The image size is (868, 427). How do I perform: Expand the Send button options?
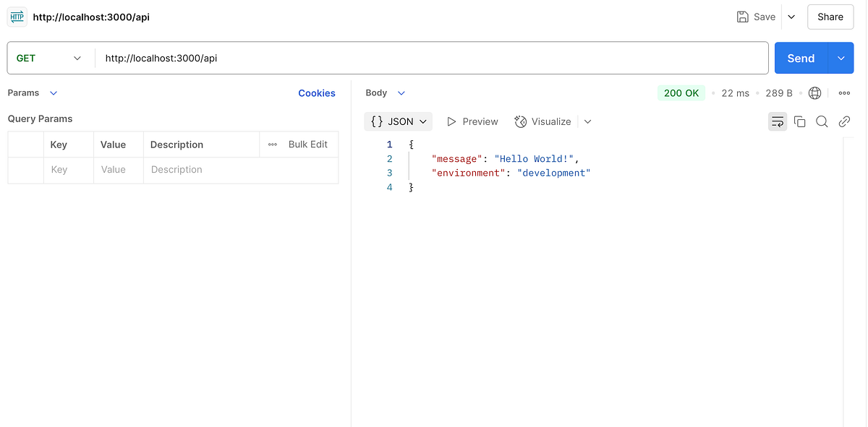coord(841,58)
